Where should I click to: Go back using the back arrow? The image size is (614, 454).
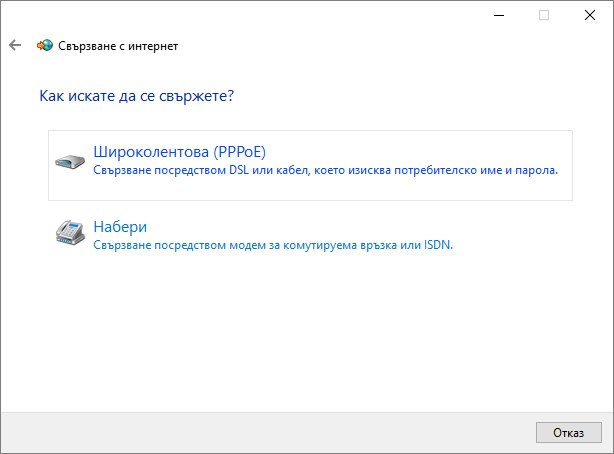[15, 45]
